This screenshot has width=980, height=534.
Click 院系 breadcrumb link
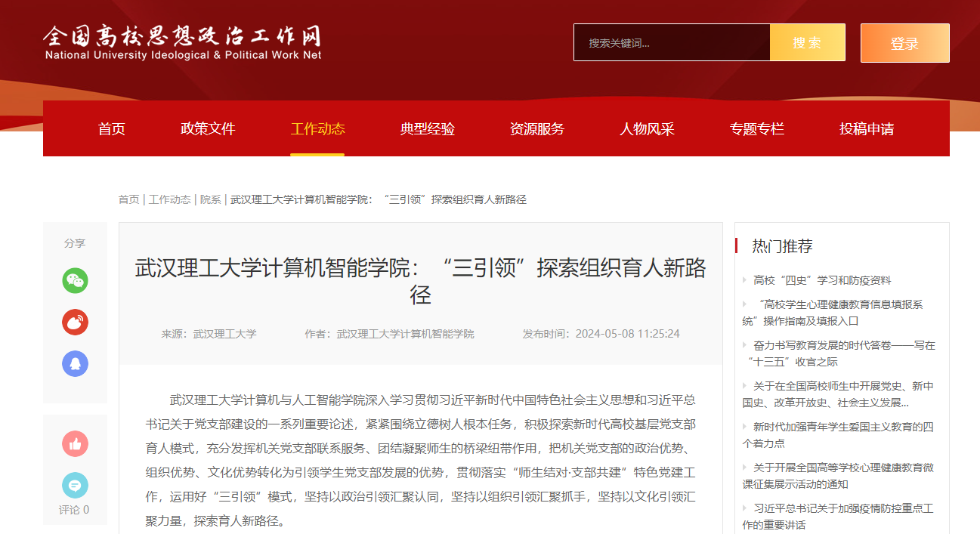[211, 199]
